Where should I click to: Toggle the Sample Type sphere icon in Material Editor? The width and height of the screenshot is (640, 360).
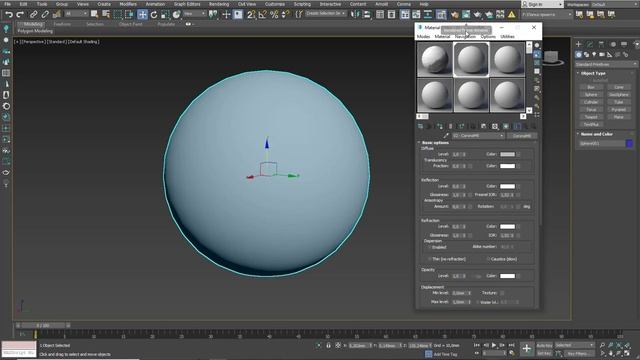coord(537,45)
